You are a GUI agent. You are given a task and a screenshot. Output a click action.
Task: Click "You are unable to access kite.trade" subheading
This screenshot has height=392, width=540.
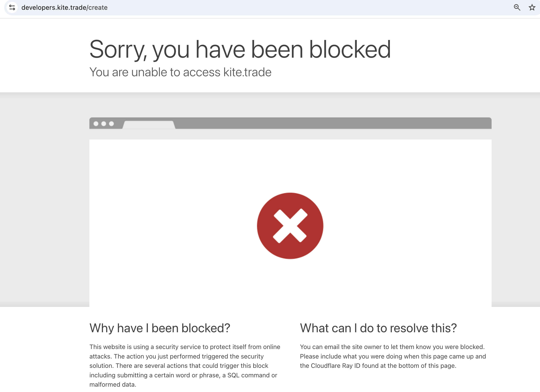pos(180,72)
